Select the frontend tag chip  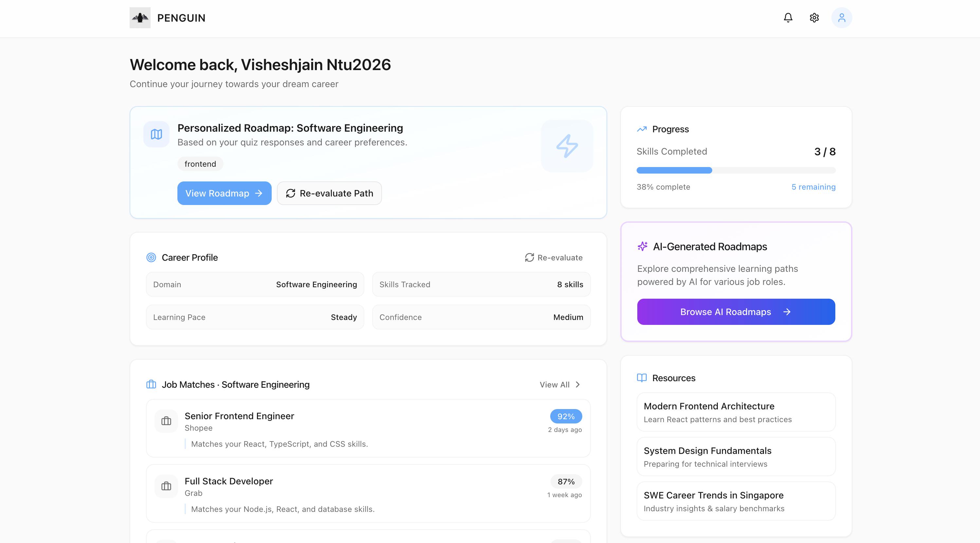click(200, 164)
